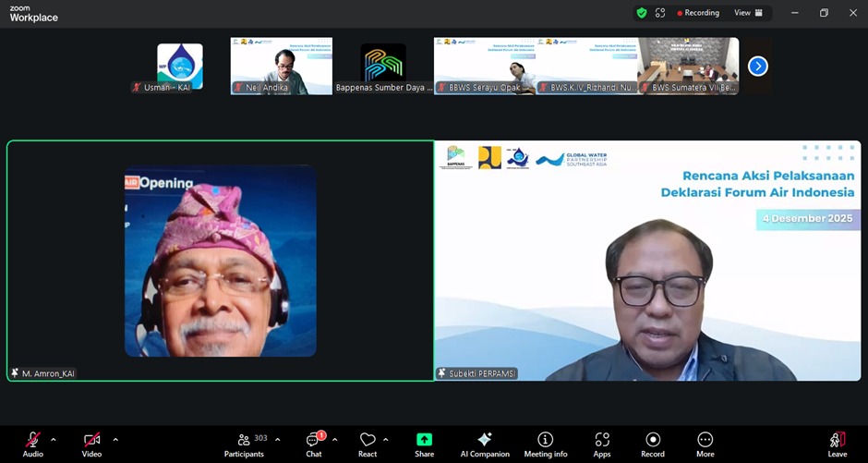The height and width of the screenshot is (463, 868).
Task: Click the encryption shield icon
Action: coord(641,13)
